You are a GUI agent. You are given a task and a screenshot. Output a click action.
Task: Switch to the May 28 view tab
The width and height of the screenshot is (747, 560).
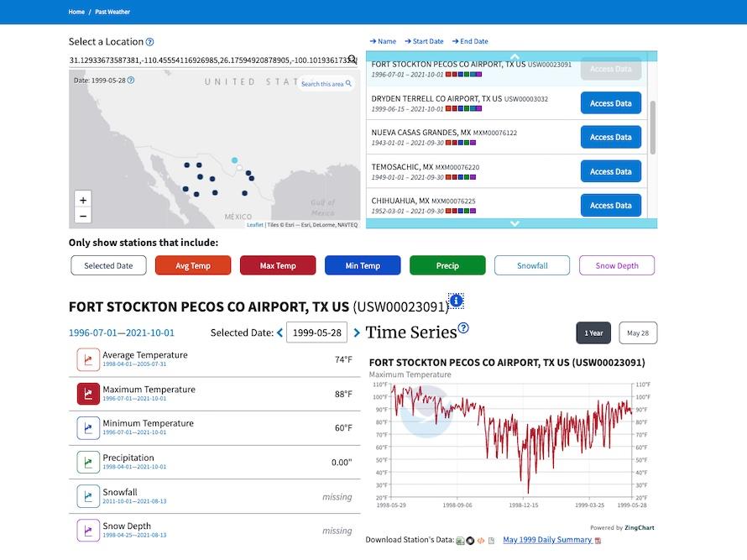coord(638,332)
